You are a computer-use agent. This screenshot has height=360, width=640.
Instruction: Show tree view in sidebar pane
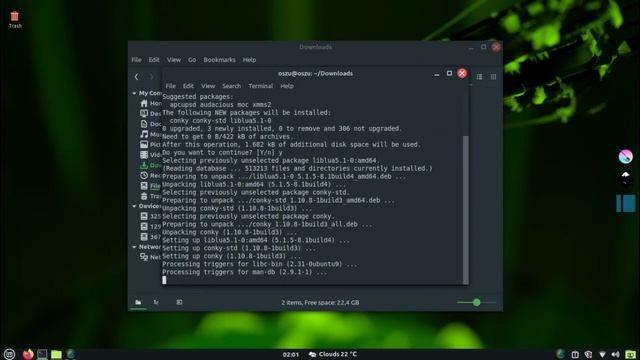tap(156, 302)
